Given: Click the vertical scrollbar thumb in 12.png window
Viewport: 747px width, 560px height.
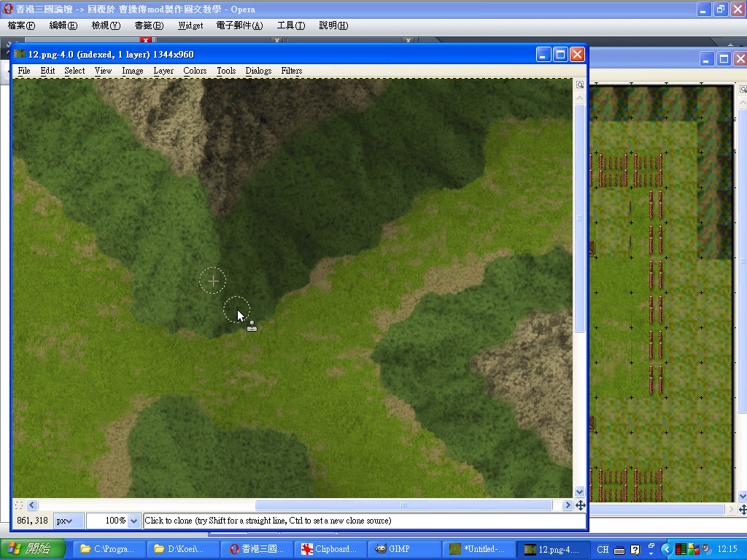Looking at the screenshot, I should click(x=580, y=218).
